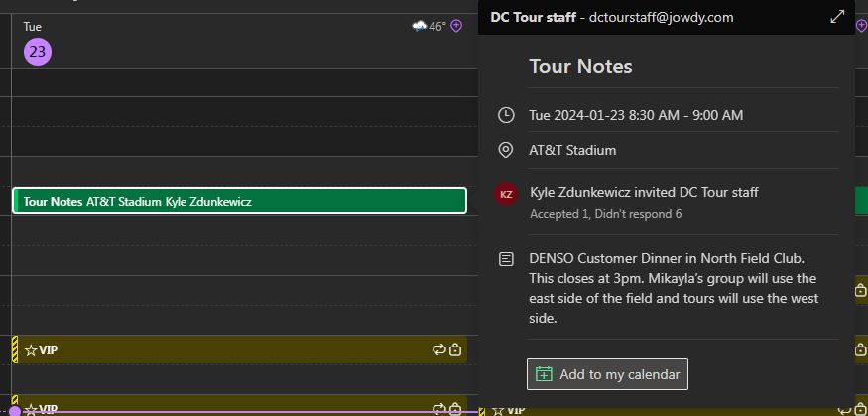Click Kyle Zdunkewicz invited DC Tour staff
The height and width of the screenshot is (416, 868).
(644, 192)
